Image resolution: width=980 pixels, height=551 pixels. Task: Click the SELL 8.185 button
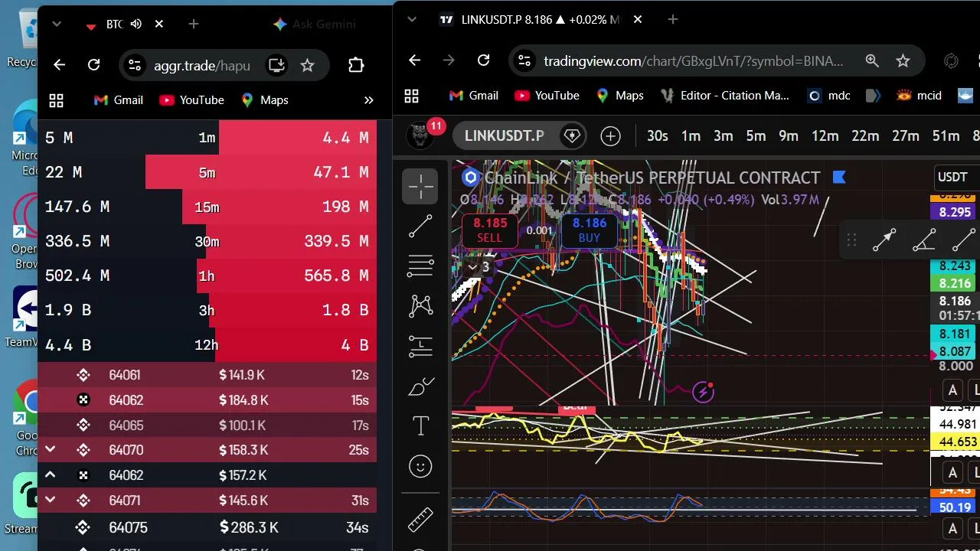pos(490,230)
